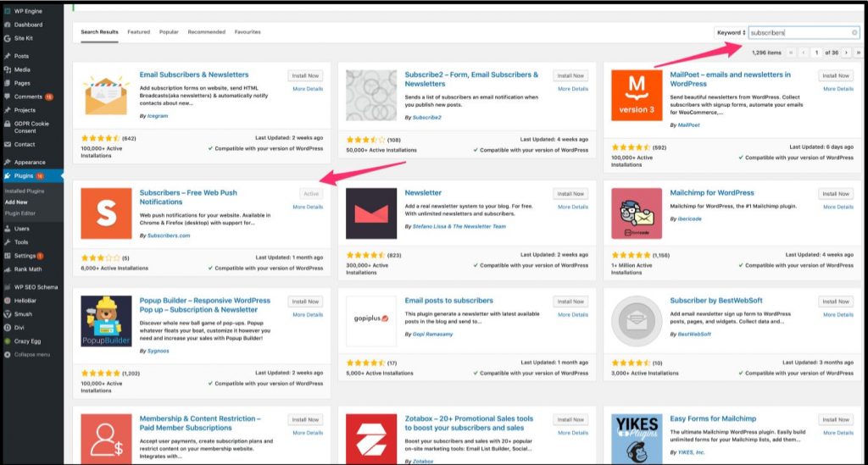Viewport: 868px width, 465px height.
Task: Install Easy Forms for Mailchimp
Action: [x=836, y=420]
